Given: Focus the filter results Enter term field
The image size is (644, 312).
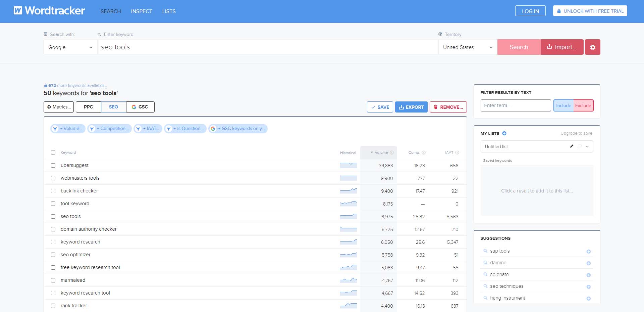Looking at the screenshot, I should pos(516,105).
